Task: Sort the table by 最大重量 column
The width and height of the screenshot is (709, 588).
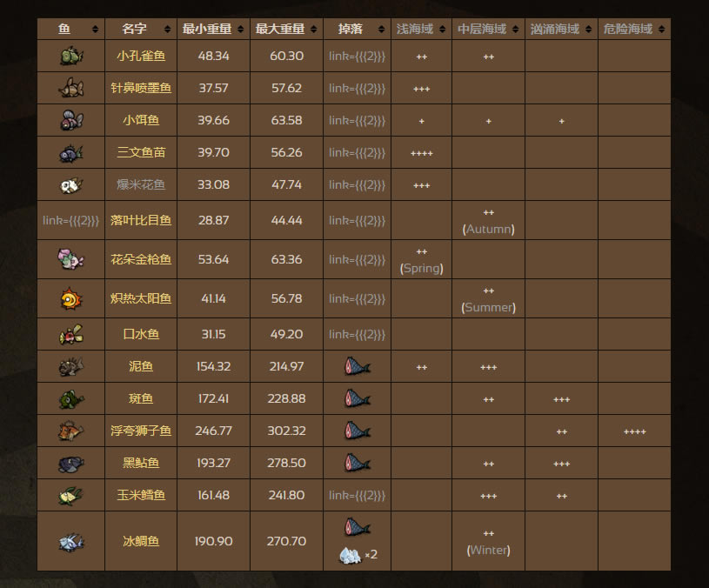Action: click(286, 29)
